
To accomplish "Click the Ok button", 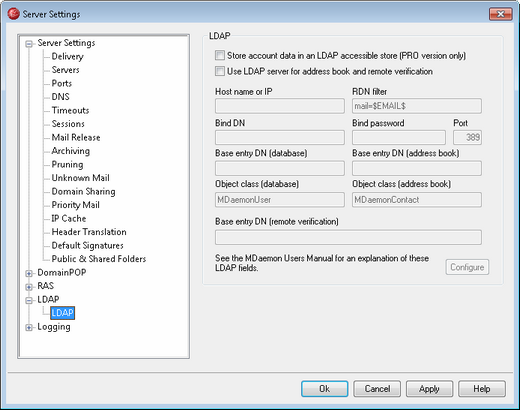I will pos(324,389).
